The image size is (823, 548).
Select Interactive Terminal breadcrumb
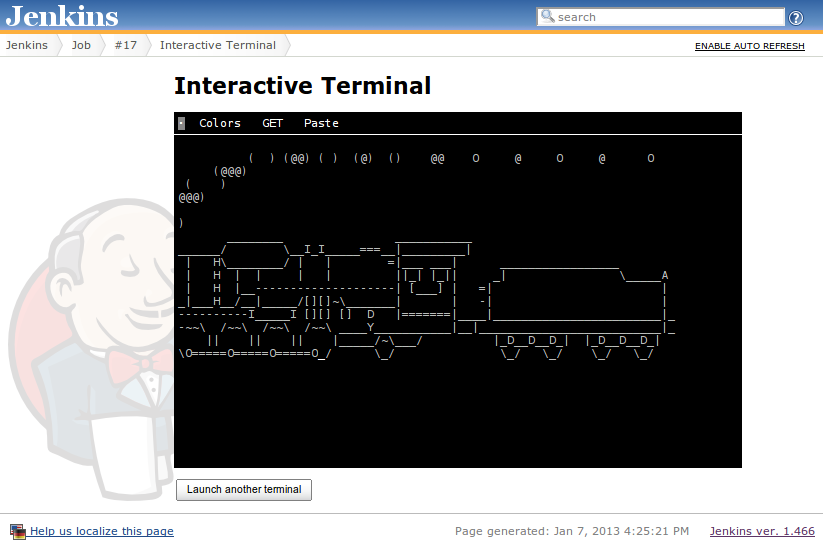[218, 45]
